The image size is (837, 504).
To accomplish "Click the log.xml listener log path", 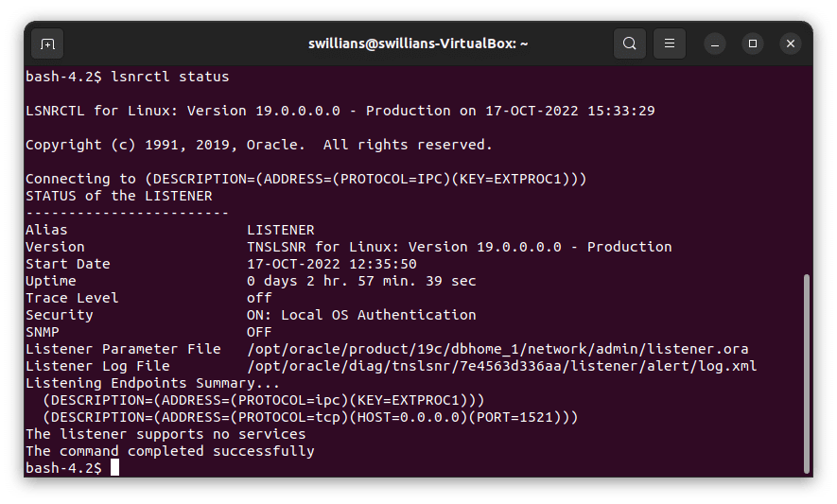I will click(x=501, y=366).
